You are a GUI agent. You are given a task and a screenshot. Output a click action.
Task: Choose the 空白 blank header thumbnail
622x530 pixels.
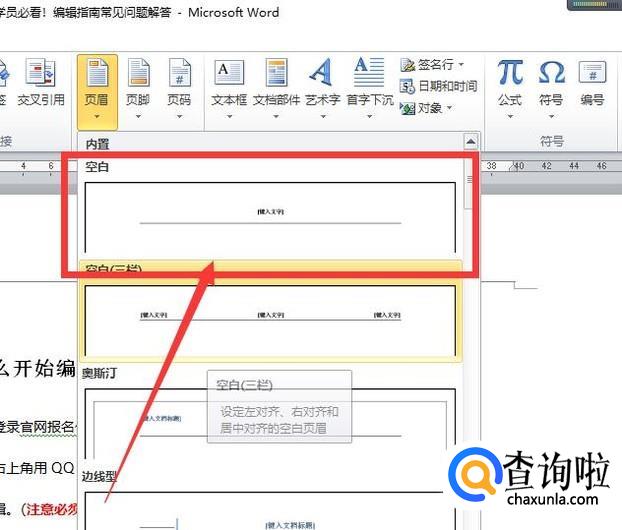click(270, 217)
